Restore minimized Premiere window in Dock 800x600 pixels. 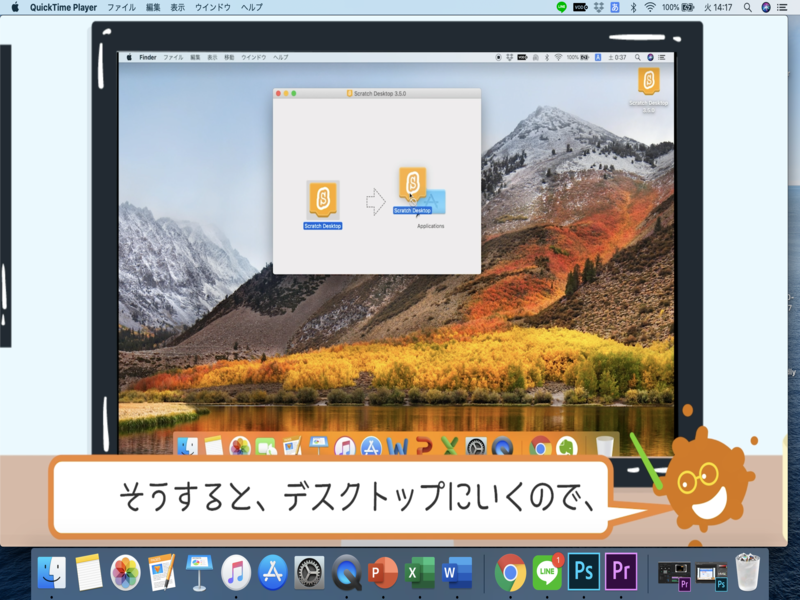point(674,576)
